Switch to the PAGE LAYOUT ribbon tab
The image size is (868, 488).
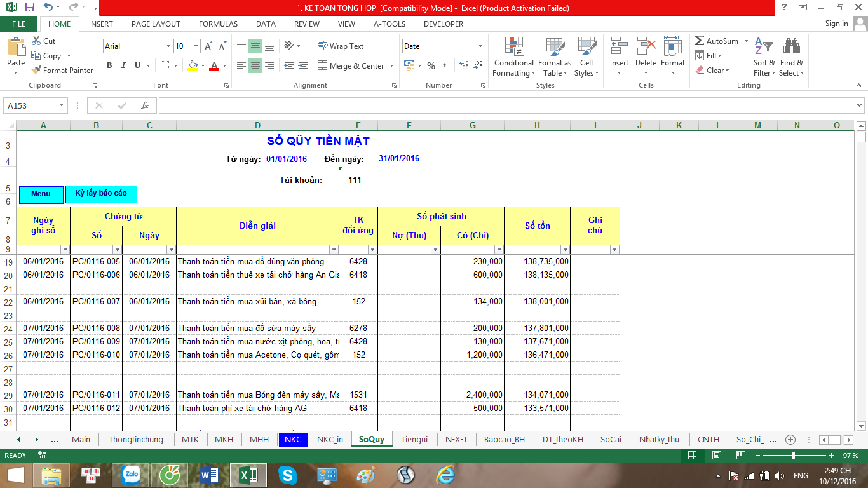pos(156,24)
